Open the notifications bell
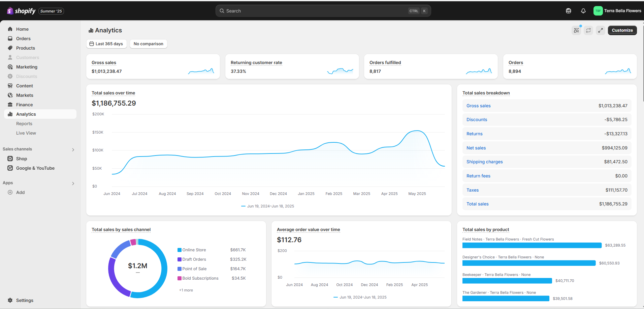Screen dimensions: 644x309 pyautogui.click(x=583, y=11)
